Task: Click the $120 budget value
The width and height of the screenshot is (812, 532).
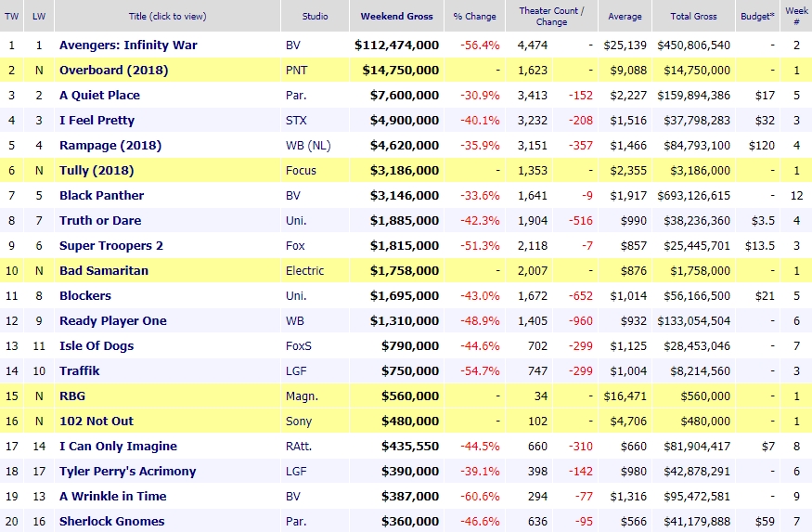Action: click(x=762, y=145)
